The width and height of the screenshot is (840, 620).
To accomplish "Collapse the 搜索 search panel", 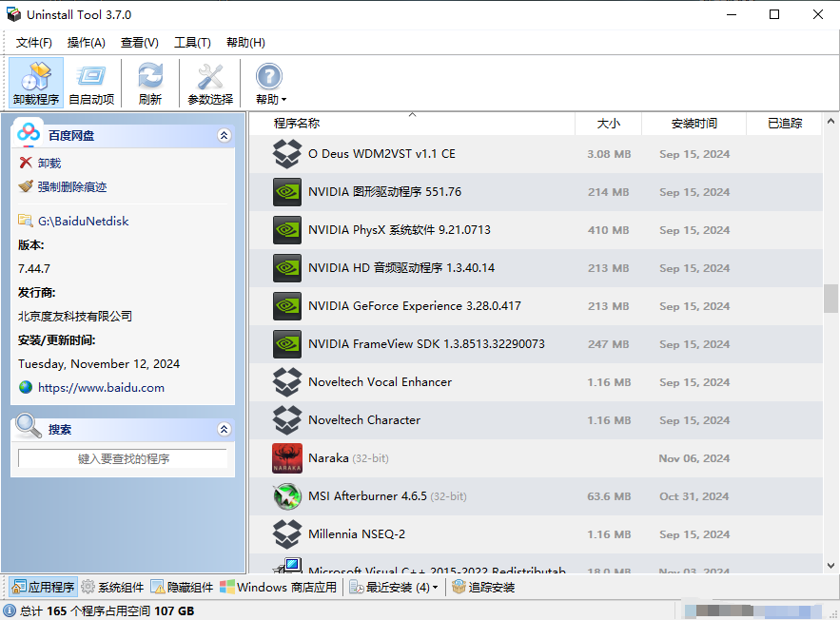I will tap(224, 429).
